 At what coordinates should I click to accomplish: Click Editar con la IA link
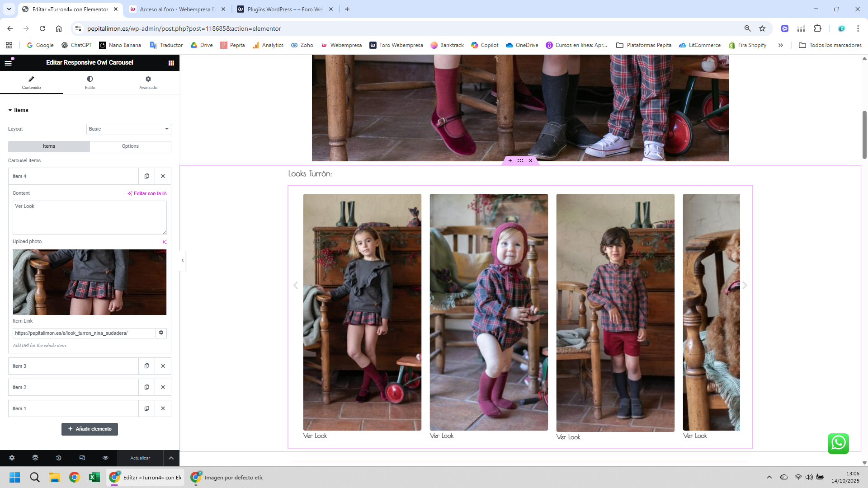point(147,193)
